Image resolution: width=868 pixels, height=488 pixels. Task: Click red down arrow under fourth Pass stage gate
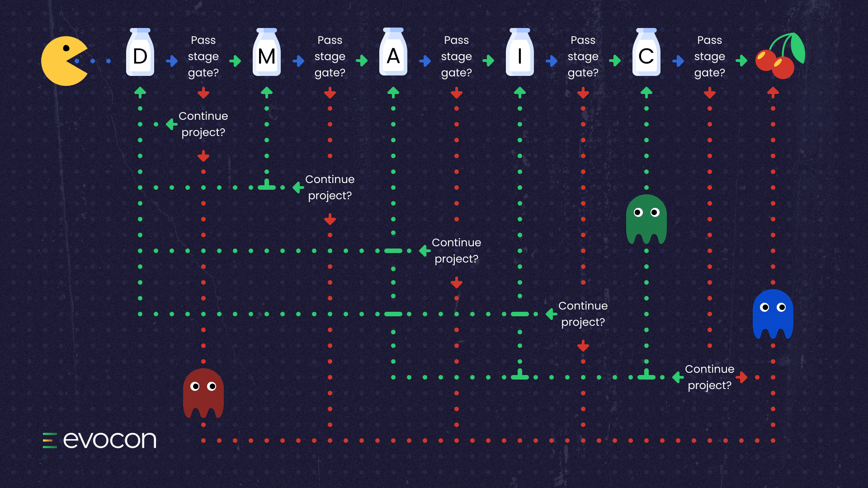coord(583,93)
